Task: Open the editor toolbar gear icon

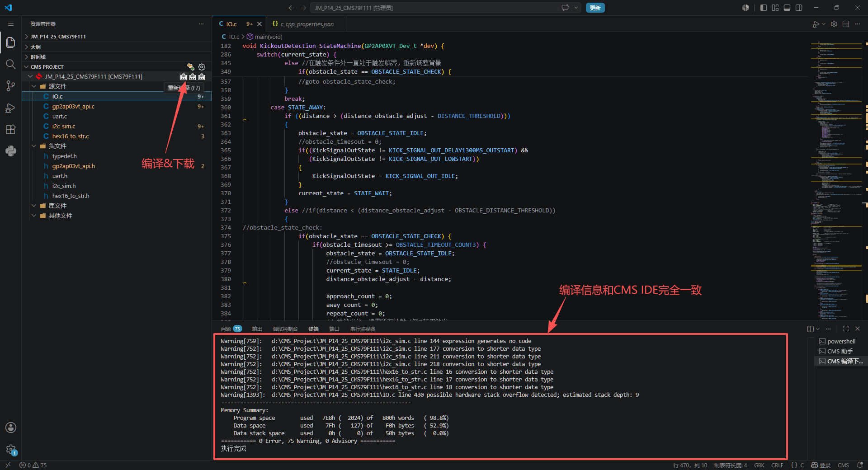Action: point(834,24)
